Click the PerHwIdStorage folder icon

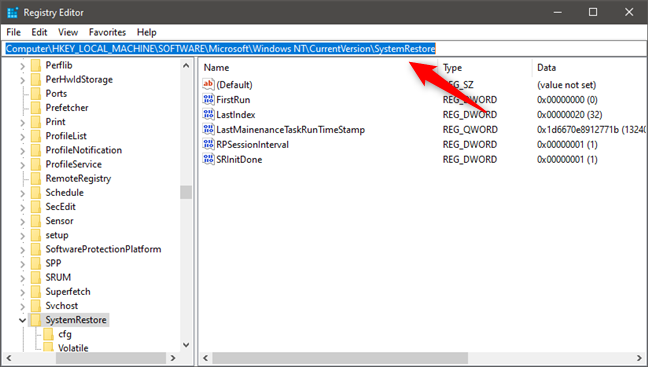(36, 79)
